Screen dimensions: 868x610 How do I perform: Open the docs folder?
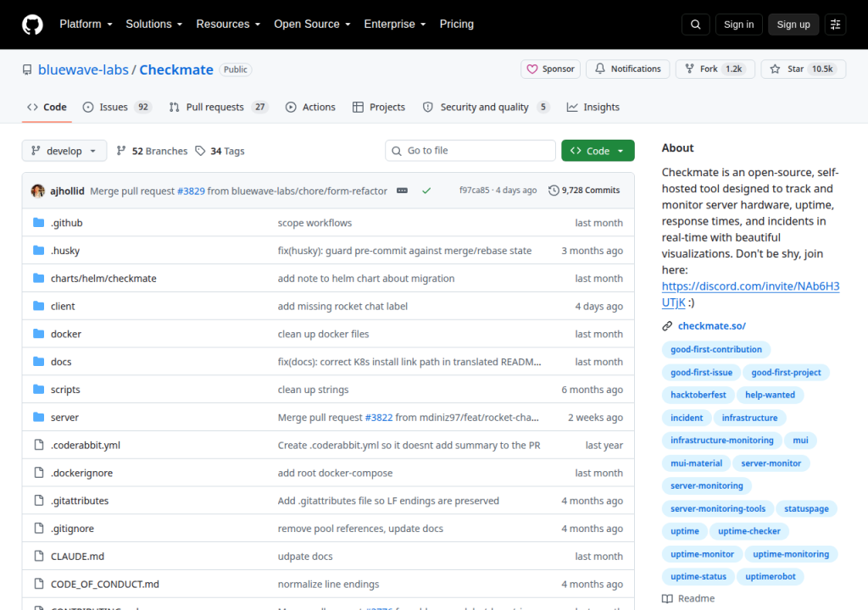[61, 362]
